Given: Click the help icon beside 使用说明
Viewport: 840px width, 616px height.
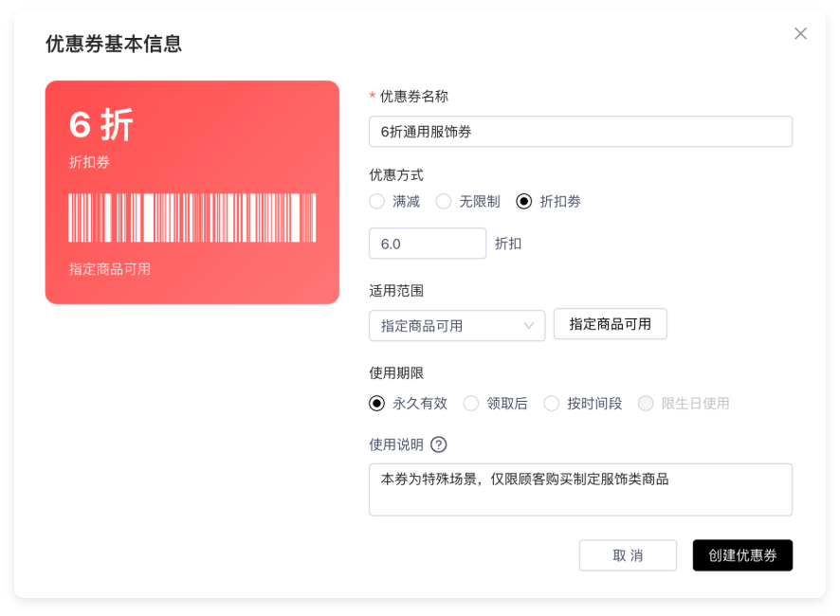Looking at the screenshot, I should (438, 444).
